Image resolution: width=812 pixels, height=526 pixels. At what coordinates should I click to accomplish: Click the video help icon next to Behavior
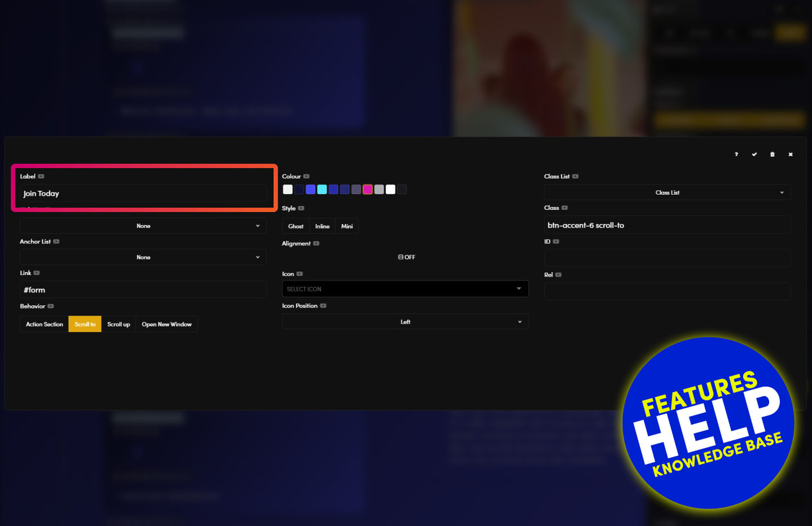[x=51, y=307]
